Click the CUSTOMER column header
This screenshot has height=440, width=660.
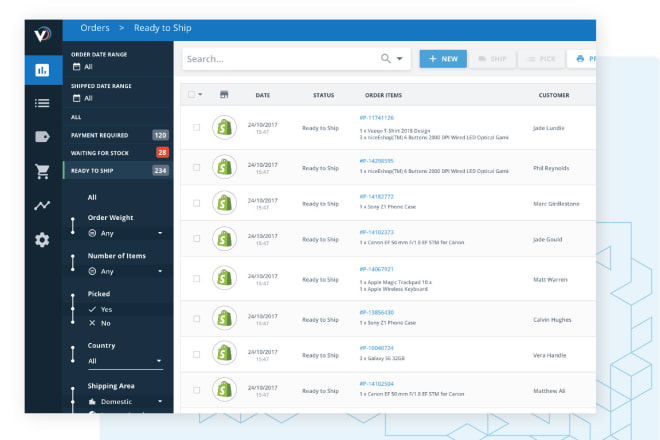[554, 95]
